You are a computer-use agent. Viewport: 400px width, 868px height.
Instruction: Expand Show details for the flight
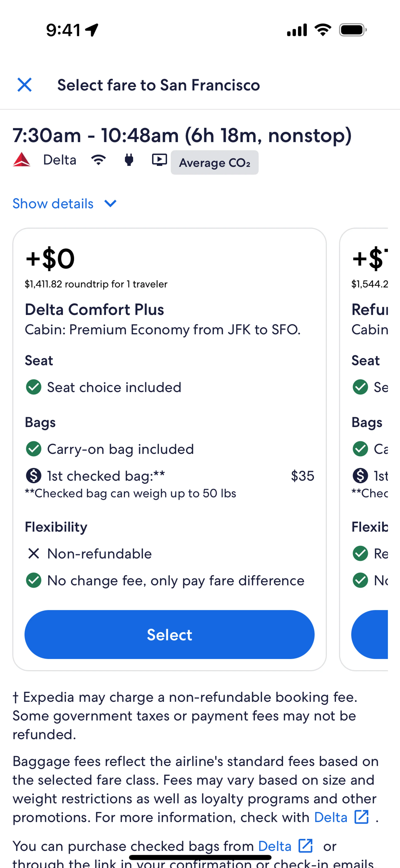tap(53, 204)
